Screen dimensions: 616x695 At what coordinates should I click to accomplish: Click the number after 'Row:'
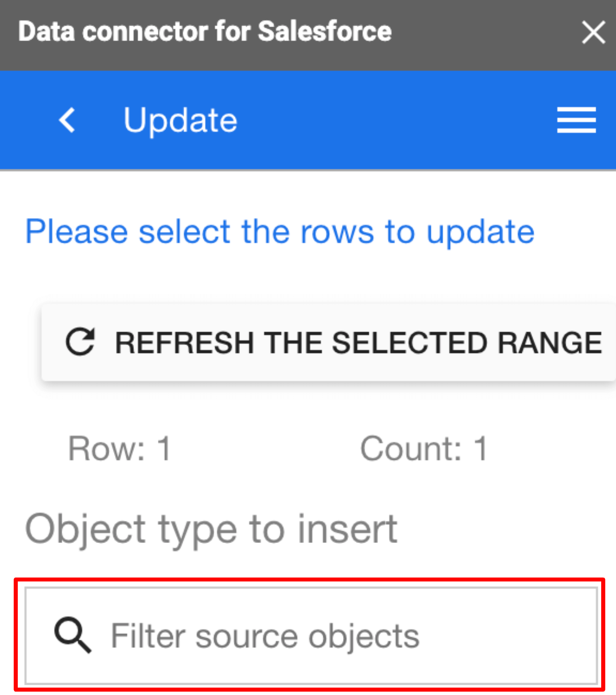pos(164,449)
